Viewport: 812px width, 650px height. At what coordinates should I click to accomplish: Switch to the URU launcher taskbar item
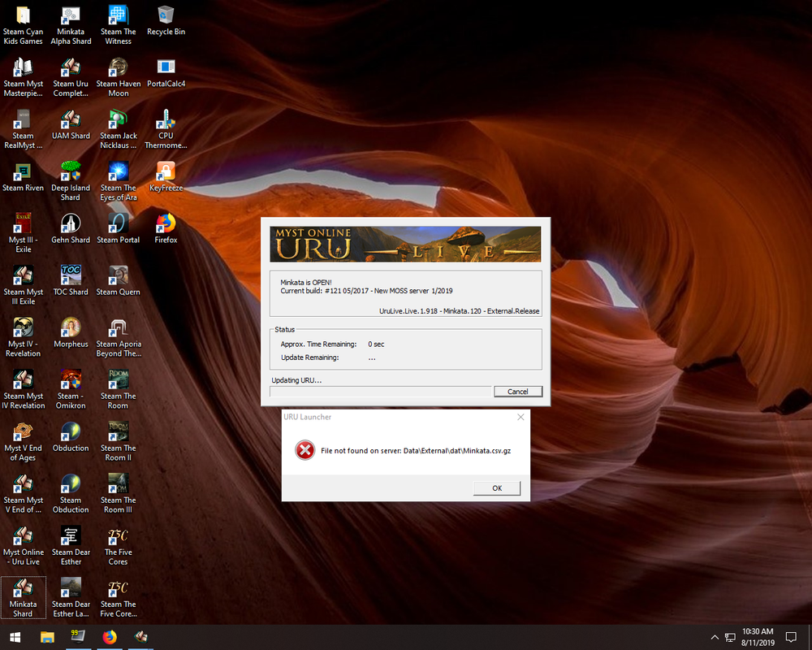click(140, 637)
